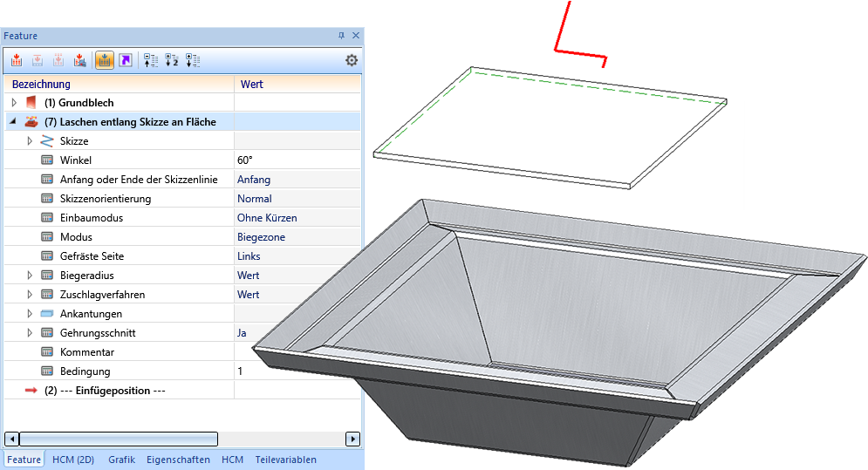Click the Kommentar parameter icon
This screenshot has height=470, width=868.
point(47,352)
